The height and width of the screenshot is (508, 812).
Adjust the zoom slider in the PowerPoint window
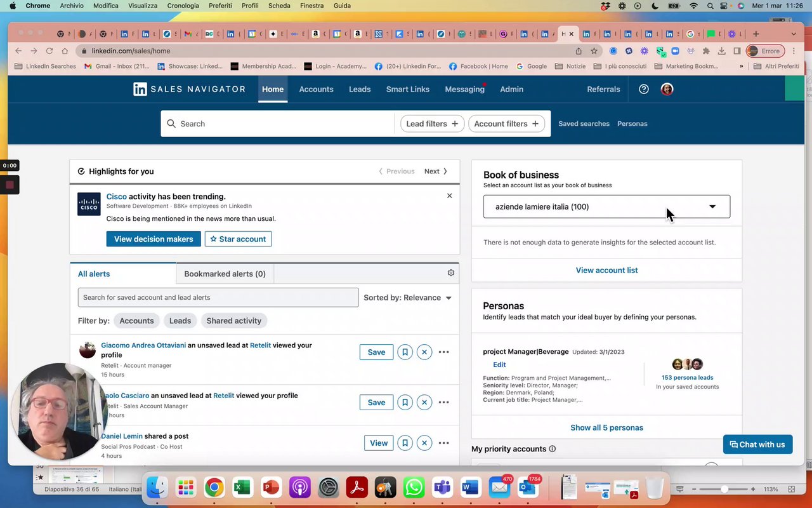tap(724, 490)
